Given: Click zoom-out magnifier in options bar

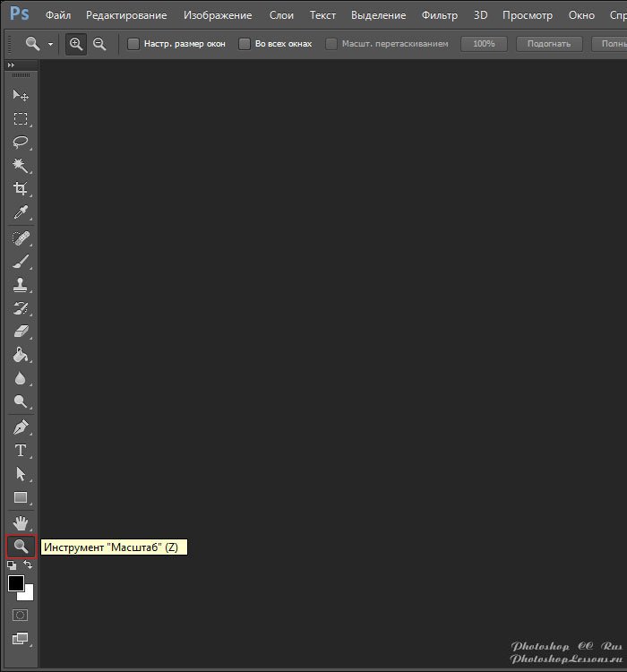Looking at the screenshot, I should (99, 44).
